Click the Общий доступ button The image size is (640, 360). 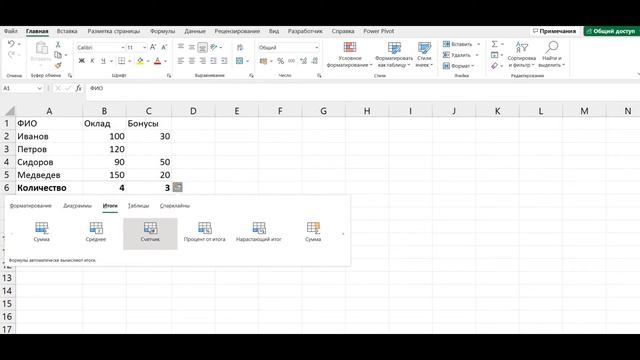pyautogui.click(x=611, y=31)
